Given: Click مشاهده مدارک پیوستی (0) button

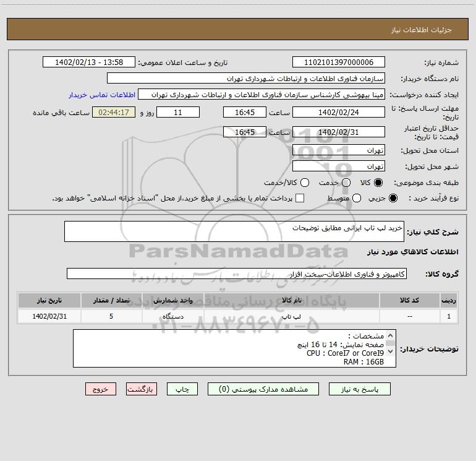Looking at the screenshot, I should click(x=263, y=389).
